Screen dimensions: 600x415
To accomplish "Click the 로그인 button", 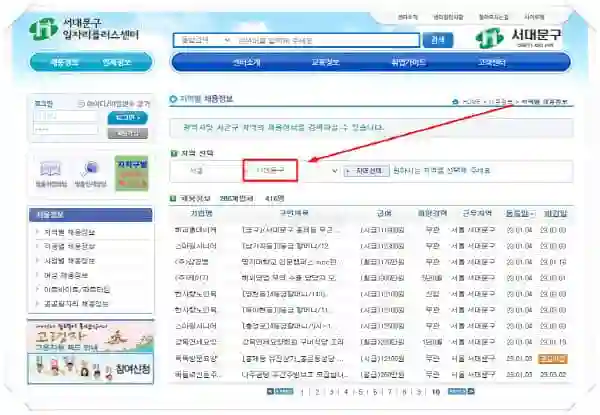I will click(x=127, y=118).
